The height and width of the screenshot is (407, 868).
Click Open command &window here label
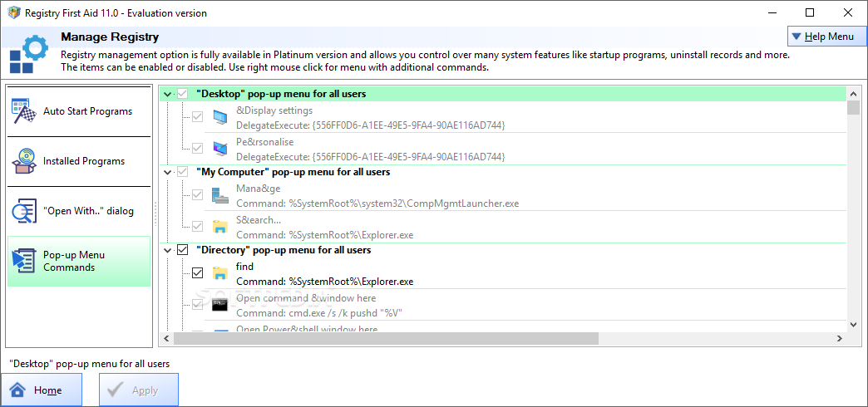307,298
